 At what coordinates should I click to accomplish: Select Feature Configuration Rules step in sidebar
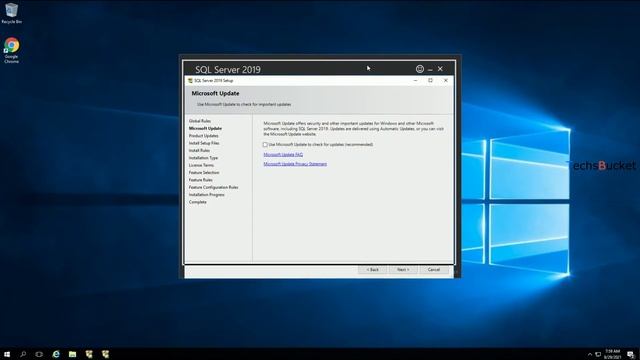click(213, 187)
